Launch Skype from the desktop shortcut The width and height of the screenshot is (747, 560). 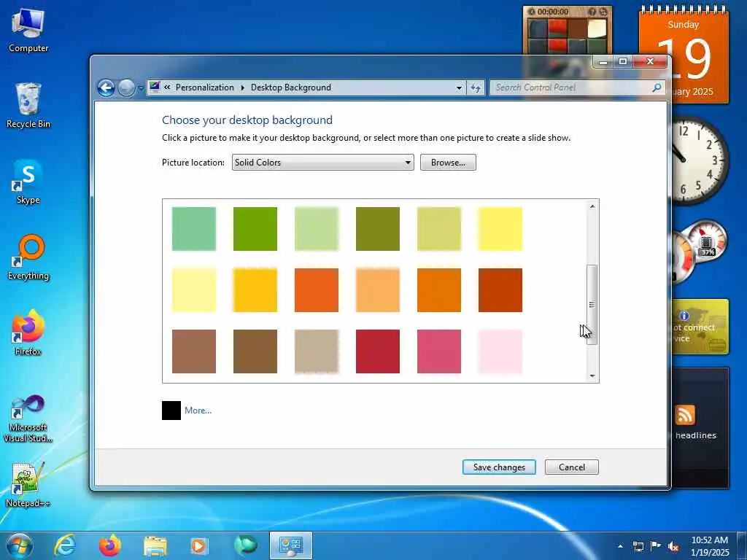pyautogui.click(x=28, y=182)
